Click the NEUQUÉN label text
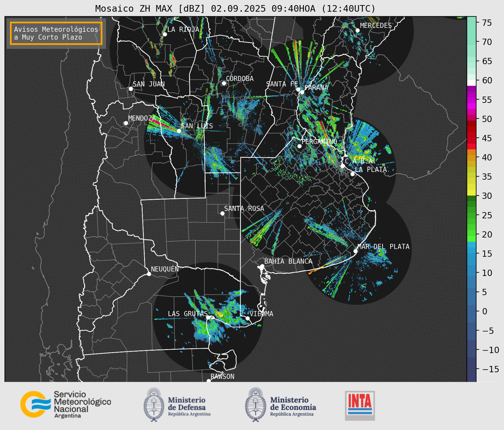The image size is (504, 430). click(x=165, y=269)
